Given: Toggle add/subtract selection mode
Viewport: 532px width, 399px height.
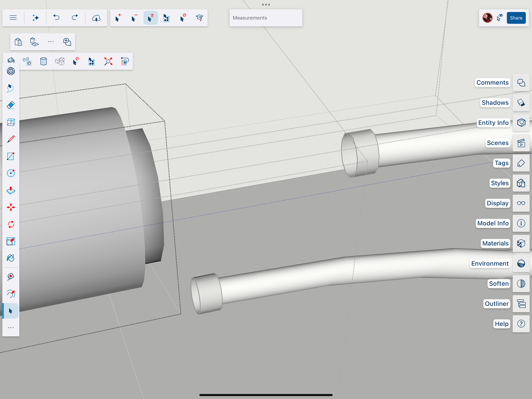Looking at the screenshot, I should pos(150,18).
